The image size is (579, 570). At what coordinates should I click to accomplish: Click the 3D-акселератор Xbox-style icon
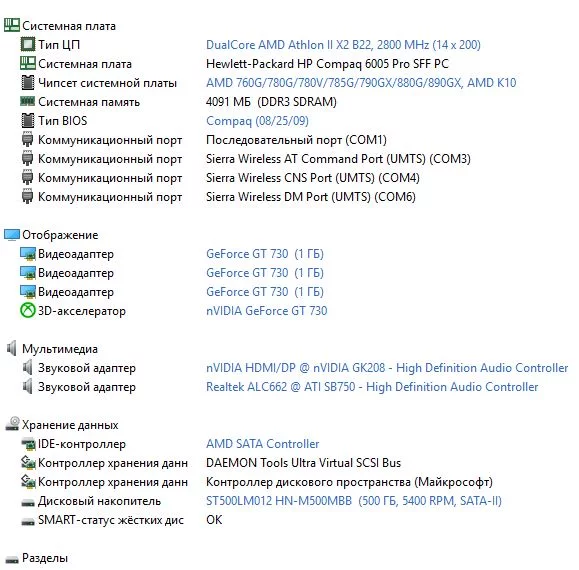[x=27, y=310]
